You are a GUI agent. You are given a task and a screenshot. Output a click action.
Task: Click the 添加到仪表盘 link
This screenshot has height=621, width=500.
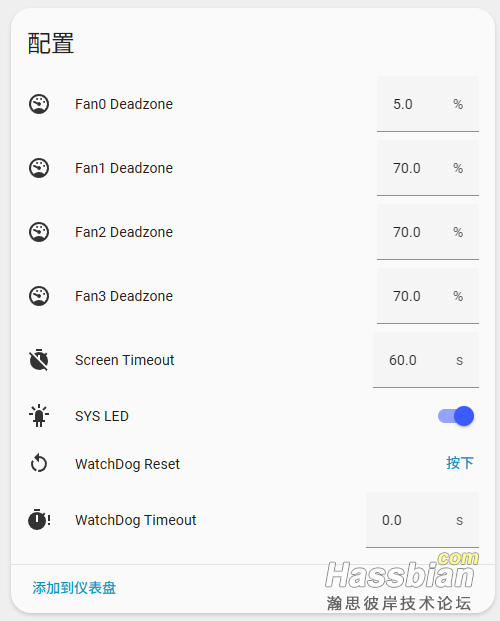point(74,588)
